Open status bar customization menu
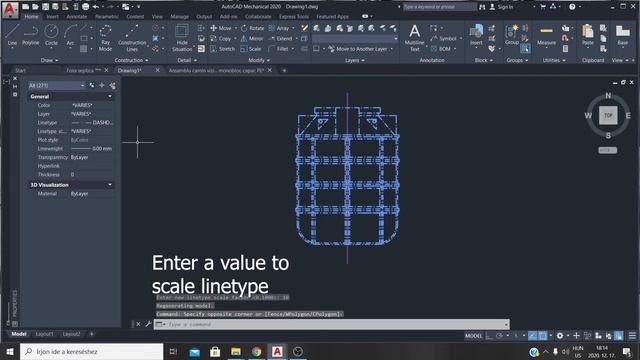This screenshot has width=640, height=360. tap(632, 336)
